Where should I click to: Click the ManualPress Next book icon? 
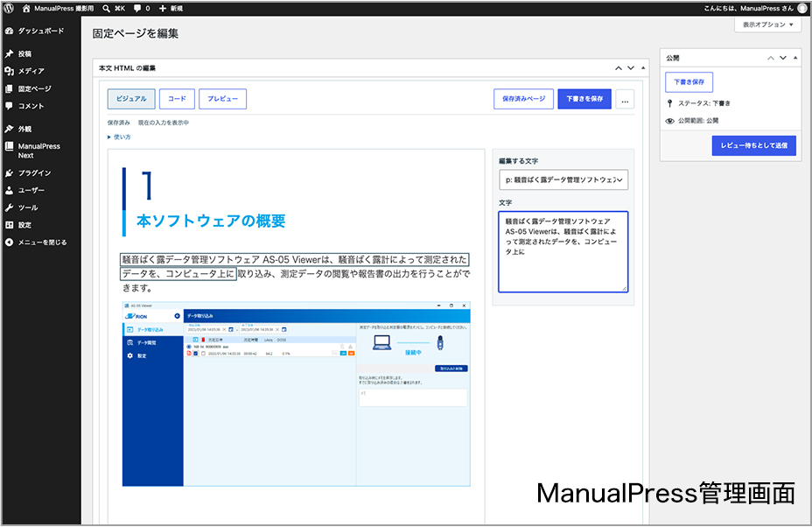10,147
